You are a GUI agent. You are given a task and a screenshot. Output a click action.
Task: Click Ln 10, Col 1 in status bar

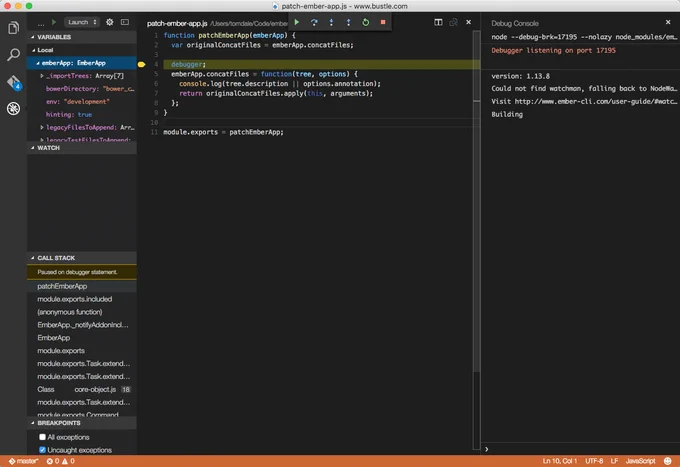(559, 461)
